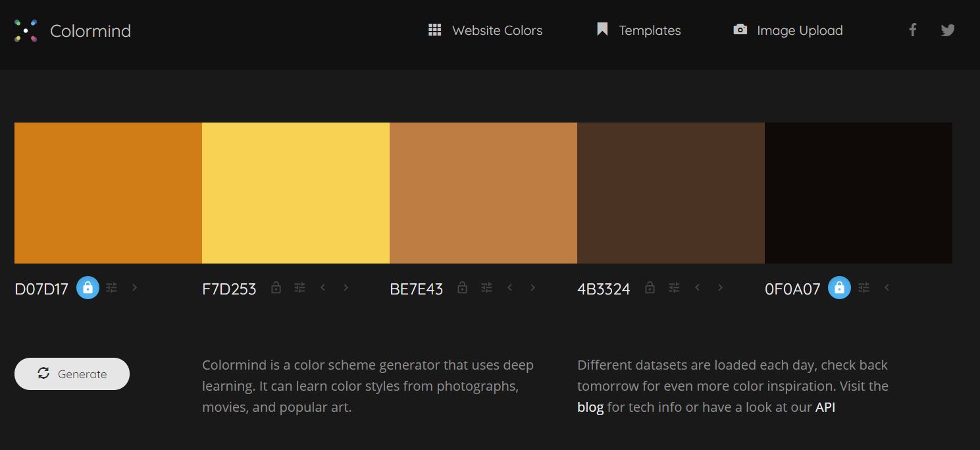Viewport: 980px width, 450px height.
Task: Open adjust sliders for color 0F0A07
Action: [x=864, y=287]
